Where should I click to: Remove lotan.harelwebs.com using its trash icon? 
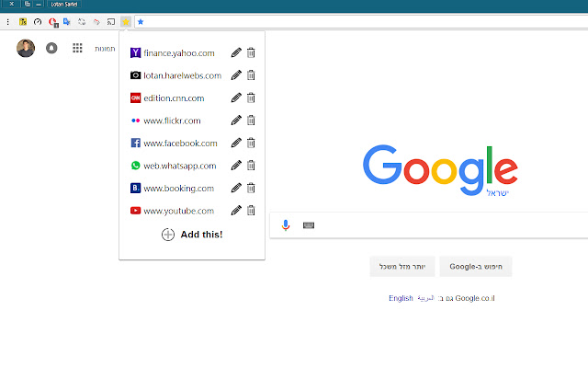click(251, 75)
